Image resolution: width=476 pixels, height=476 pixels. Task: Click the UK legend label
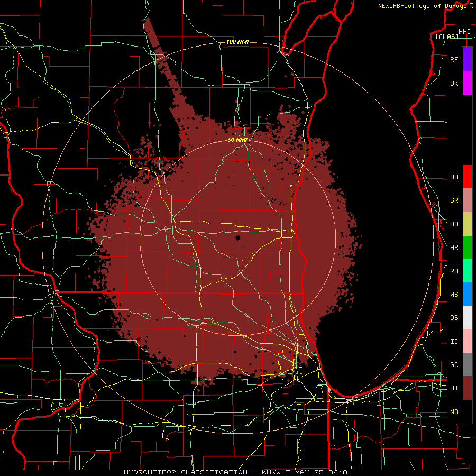point(454,84)
